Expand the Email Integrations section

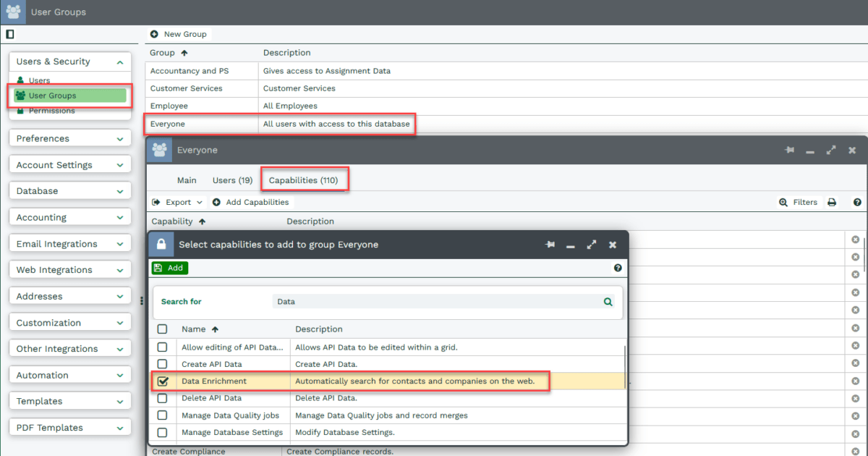(70, 244)
